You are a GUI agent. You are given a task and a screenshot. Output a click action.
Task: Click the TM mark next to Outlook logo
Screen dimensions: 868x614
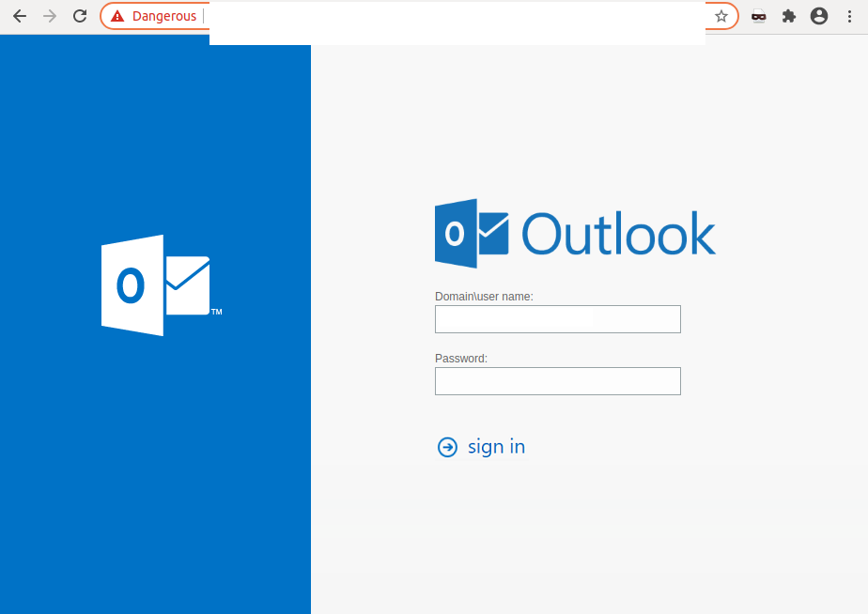[217, 311]
